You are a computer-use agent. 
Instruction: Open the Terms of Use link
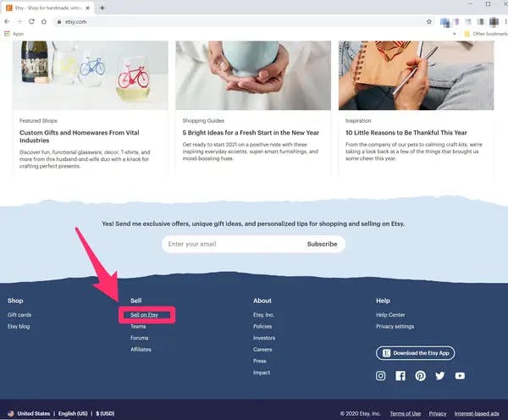pyautogui.click(x=406, y=413)
